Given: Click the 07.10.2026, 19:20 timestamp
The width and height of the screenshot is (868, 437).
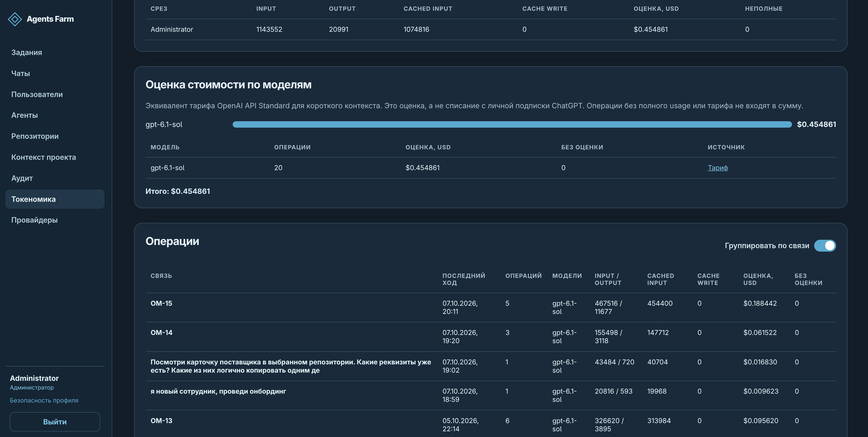Looking at the screenshot, I should (460, 337).
